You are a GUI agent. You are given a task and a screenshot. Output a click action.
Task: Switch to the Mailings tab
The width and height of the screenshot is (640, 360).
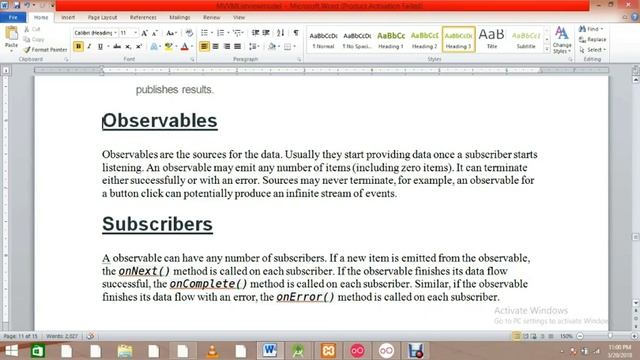[x=180, y=17]
